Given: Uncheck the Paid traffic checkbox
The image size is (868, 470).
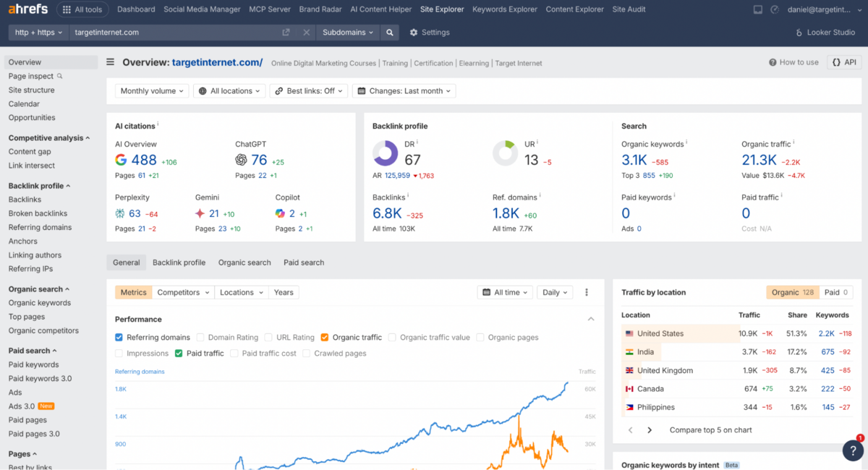Looking at the screenshot, I should pyautogui.click(x=179, y=354).
